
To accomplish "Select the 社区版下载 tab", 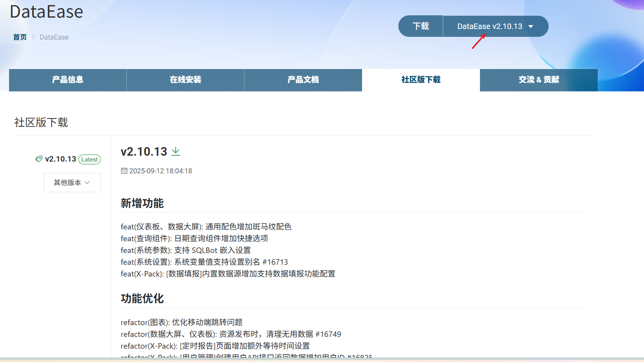I will point(420,80).
